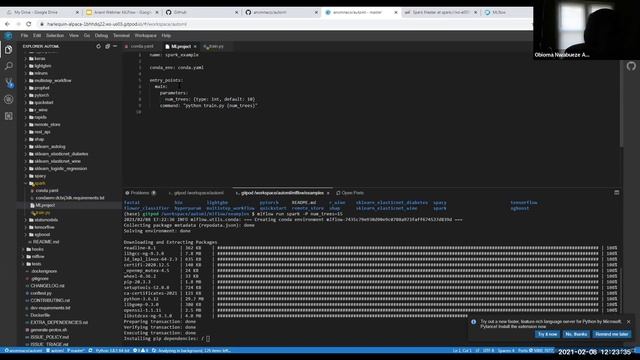Image resolution: width=640 pixels, height=360 pixels.
Task: Open the Source Control view icon
Action: [9, 83]
